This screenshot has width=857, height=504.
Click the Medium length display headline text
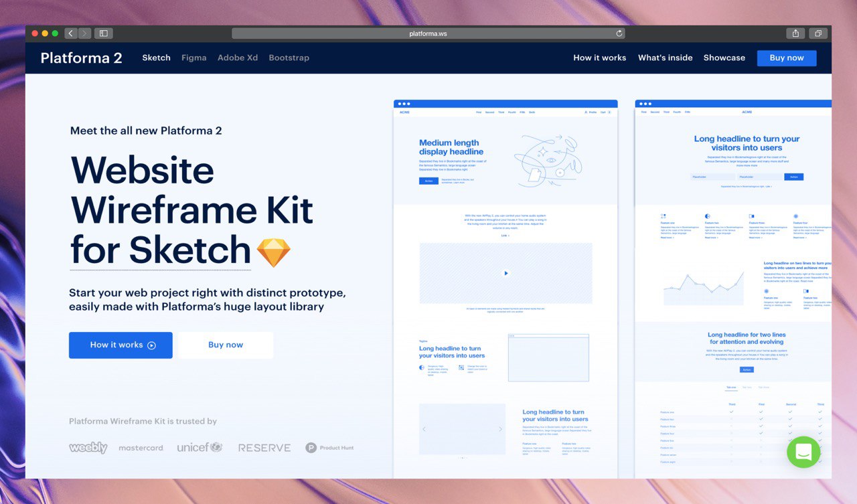[x=451, y=147]
